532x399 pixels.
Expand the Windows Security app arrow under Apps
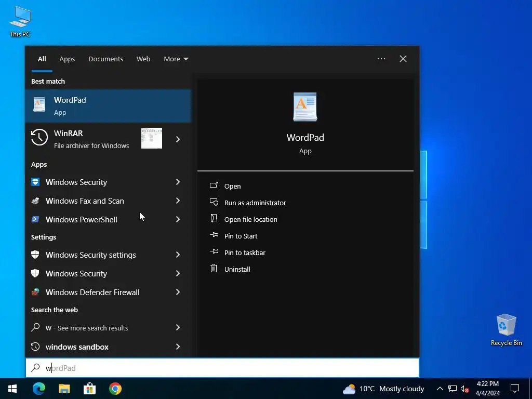178,182
